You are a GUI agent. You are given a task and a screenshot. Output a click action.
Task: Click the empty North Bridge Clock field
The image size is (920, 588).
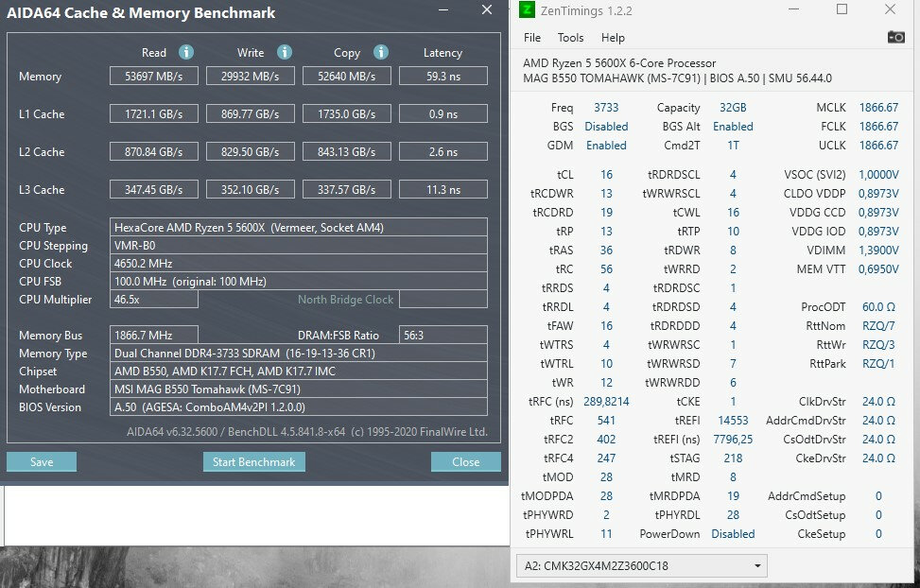[x=443, y=300]
